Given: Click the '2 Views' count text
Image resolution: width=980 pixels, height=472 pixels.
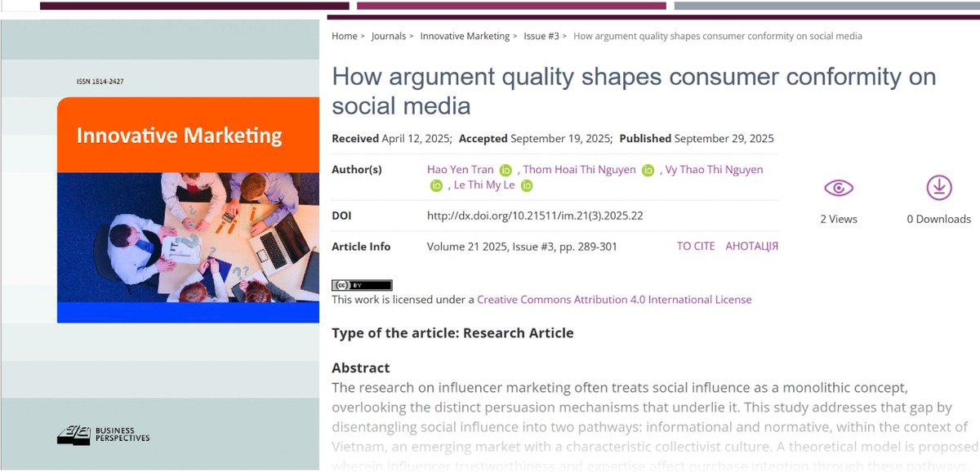Looking at the screenshot, I should tap(839, 219).
